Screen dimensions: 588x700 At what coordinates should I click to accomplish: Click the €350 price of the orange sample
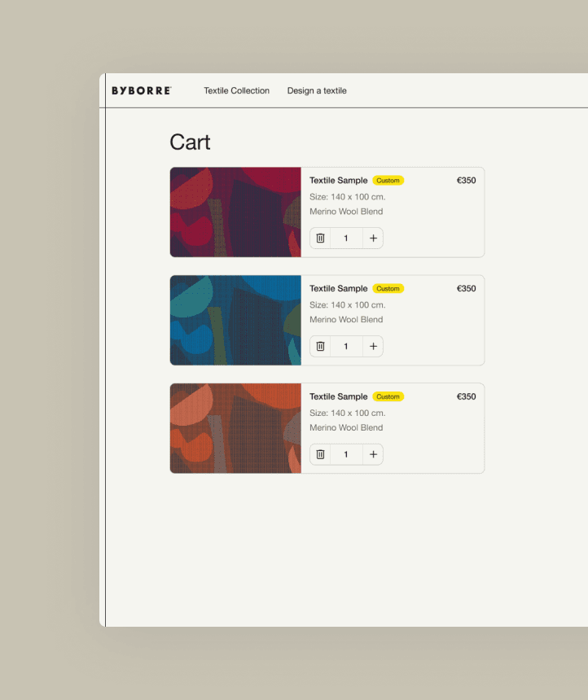point(466,396)
